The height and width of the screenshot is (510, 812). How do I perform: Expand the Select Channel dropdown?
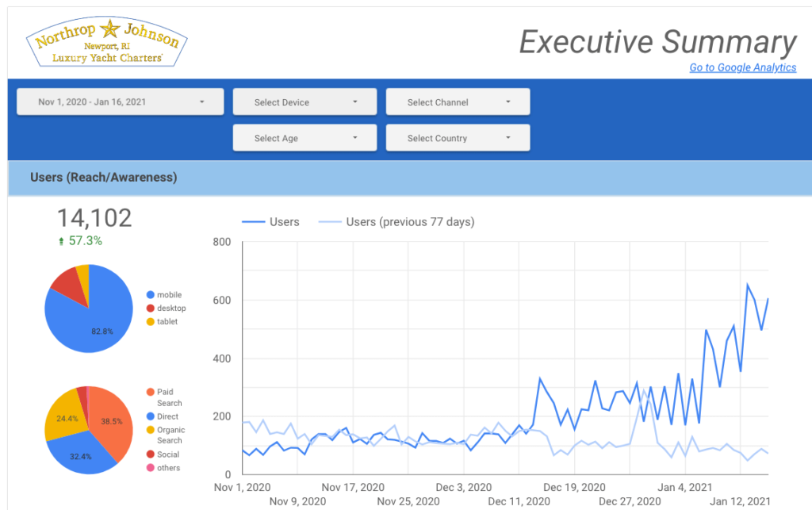click(458, 102)
